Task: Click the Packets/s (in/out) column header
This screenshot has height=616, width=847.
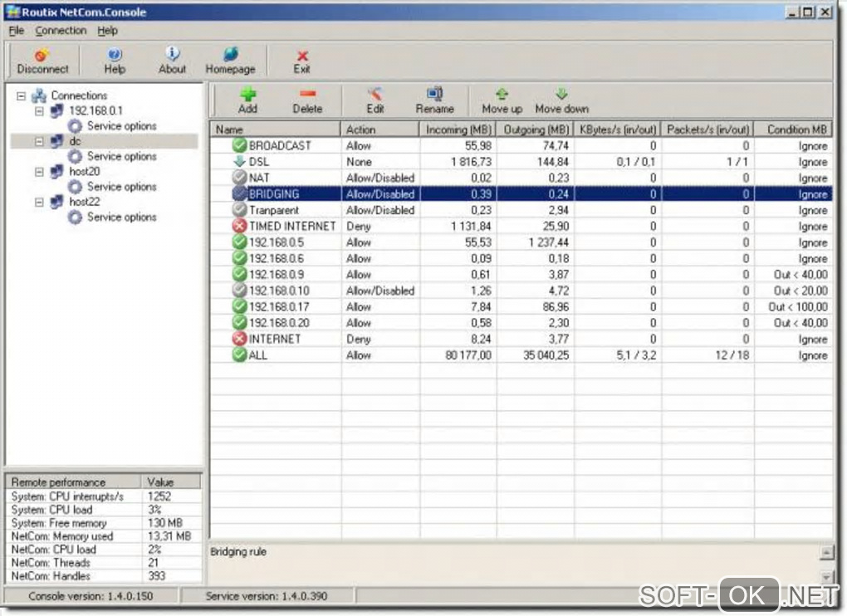Action: (x=708, y=130)
